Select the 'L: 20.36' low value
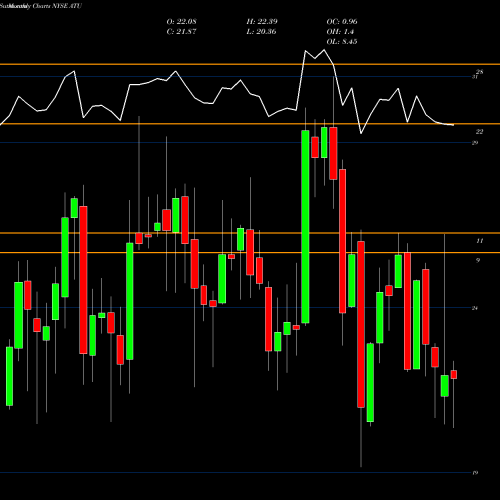Viewport: 500px width, 500px height. [x=261, y=32]
